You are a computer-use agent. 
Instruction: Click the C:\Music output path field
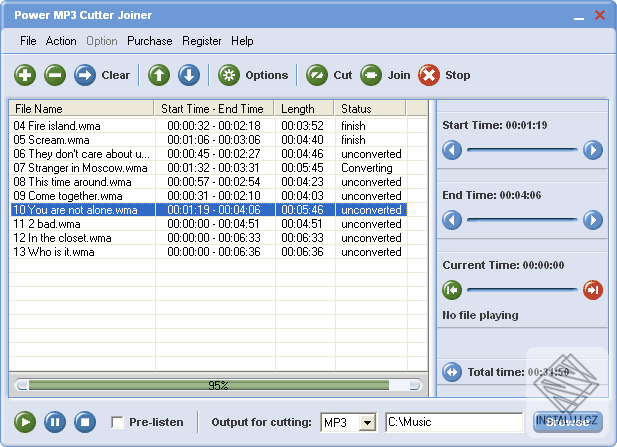pos(454,422)
